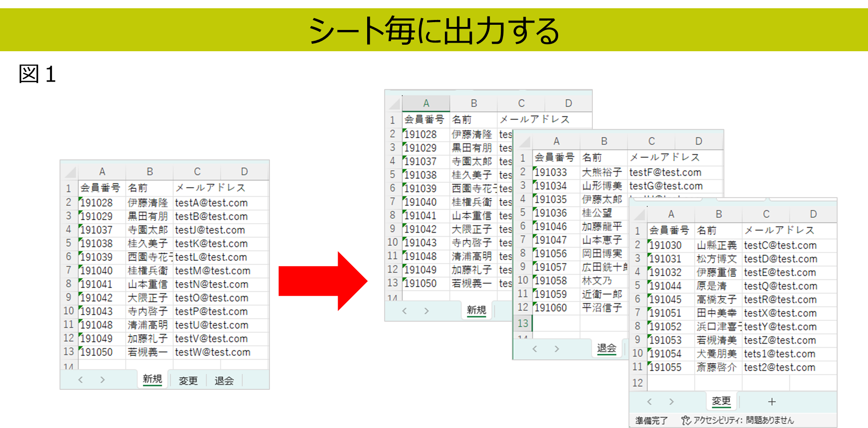Viewport: 868px width, 428px height.
Task: Click the cell containing 山縣正義
Action: tap(717, 245)
